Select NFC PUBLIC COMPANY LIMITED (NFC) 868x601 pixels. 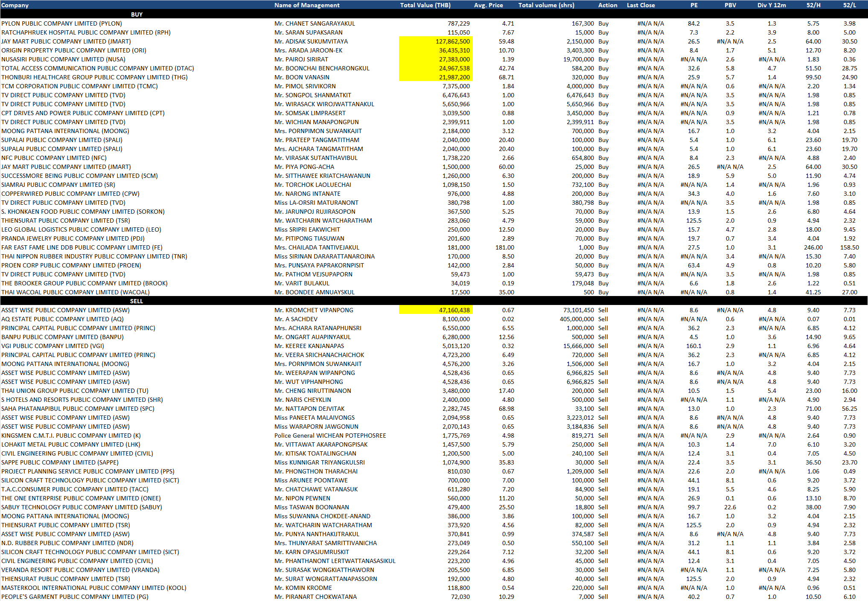[x=54, y=158]
